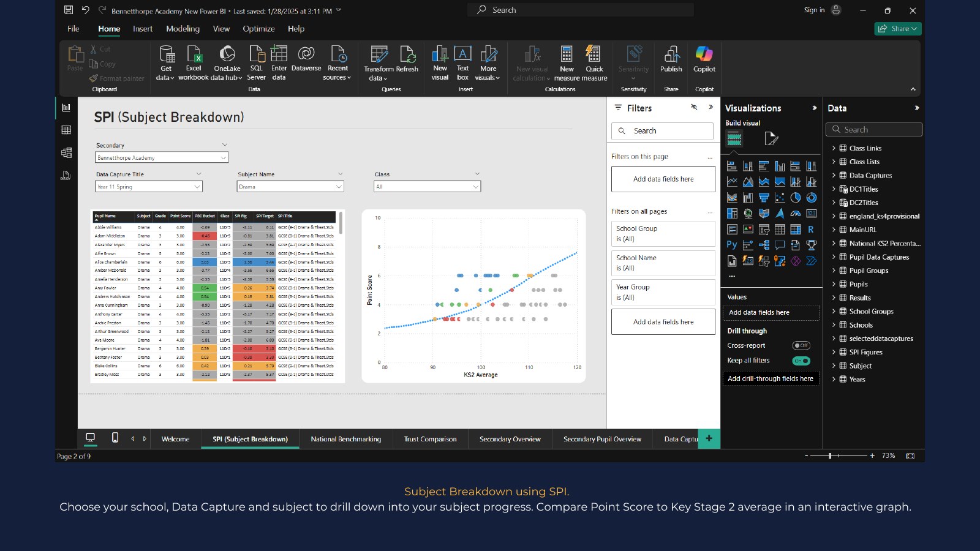
Task: Select the R script visual icon
Action: pos(811,229)
